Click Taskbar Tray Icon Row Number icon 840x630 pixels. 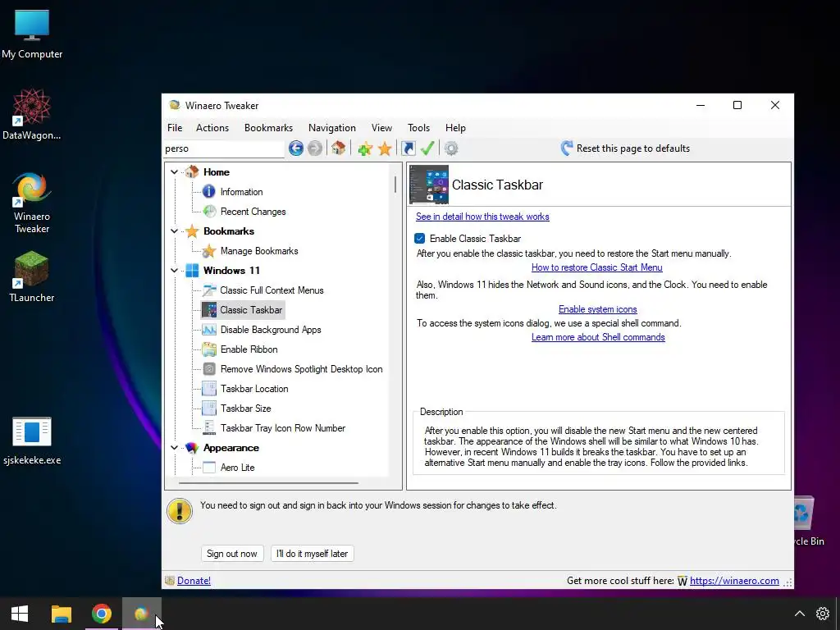coord(209,428)
